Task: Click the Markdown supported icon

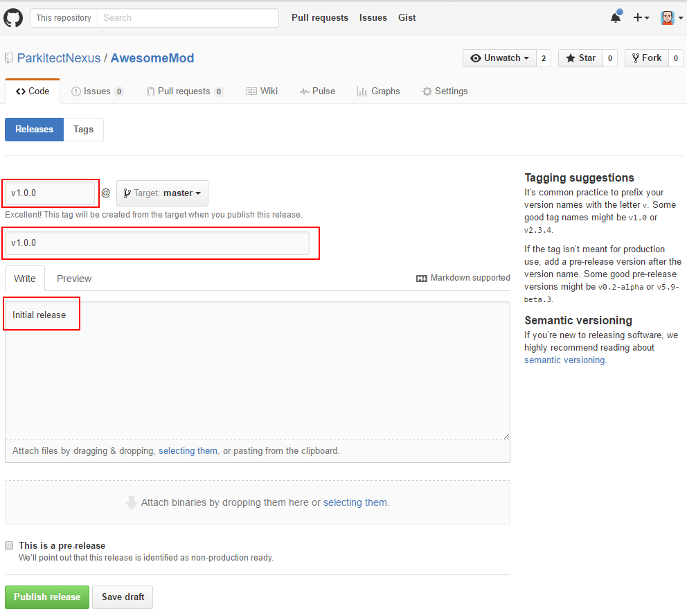Action: [422, 279]
